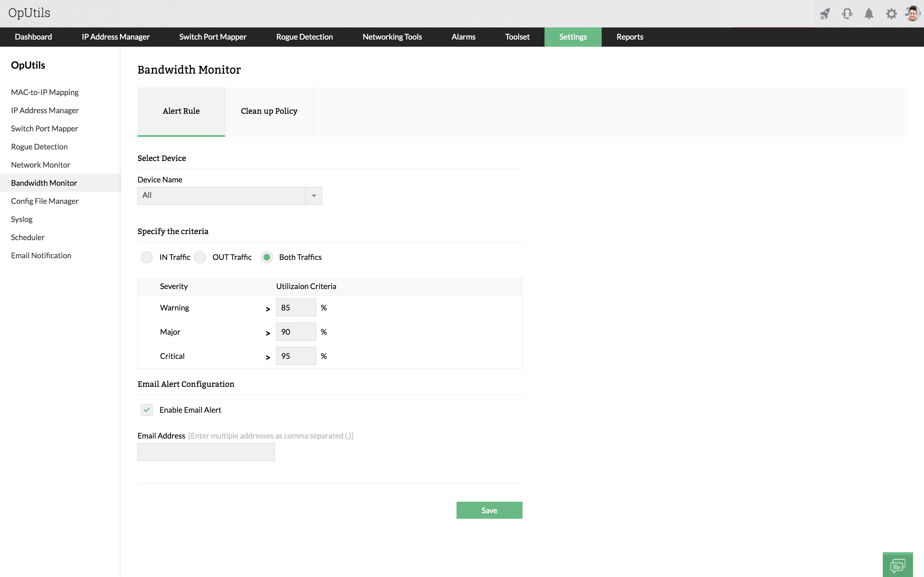The width and height of the screenshot is (924, 577).
Task: Open Config File Manager sidebar link
Action: [45, 201]
